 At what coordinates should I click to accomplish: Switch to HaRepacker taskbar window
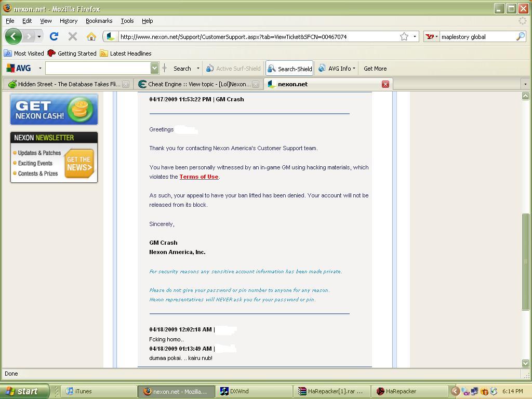pyautogui.click(x=409, y=391)
